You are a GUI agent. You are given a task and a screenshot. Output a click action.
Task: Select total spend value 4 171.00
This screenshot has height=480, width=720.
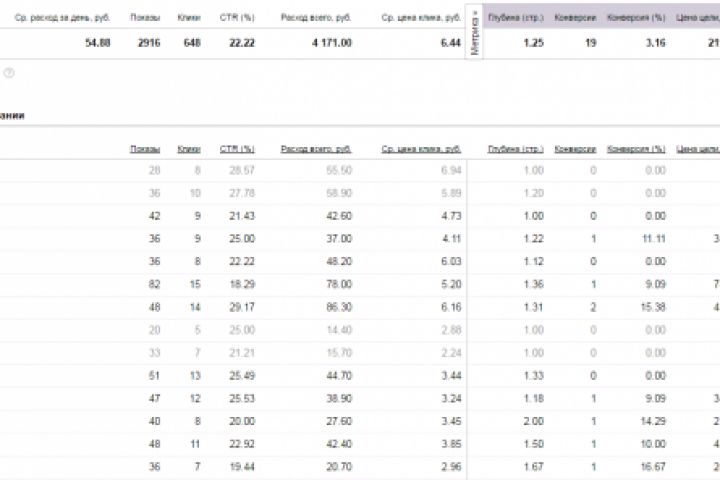coord(332,43)
